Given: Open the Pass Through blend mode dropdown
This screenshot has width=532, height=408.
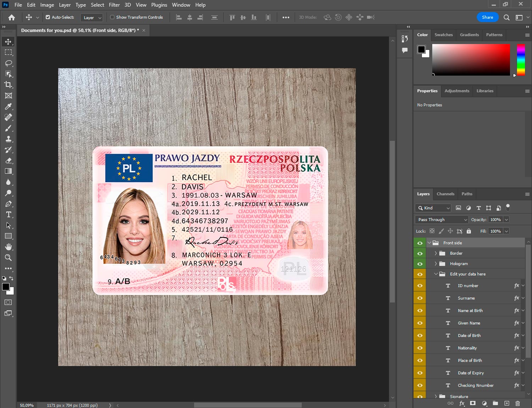Looking at the screenshot, I should (x=442, y=220).
